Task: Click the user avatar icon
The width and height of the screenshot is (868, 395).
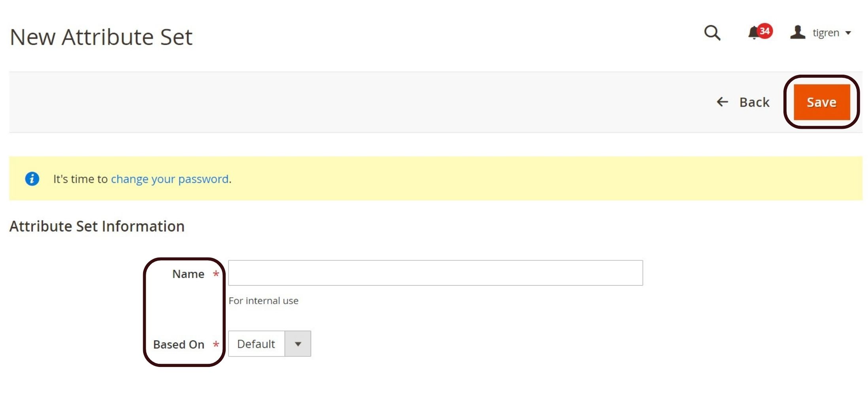Action: (x=798, y=32)
